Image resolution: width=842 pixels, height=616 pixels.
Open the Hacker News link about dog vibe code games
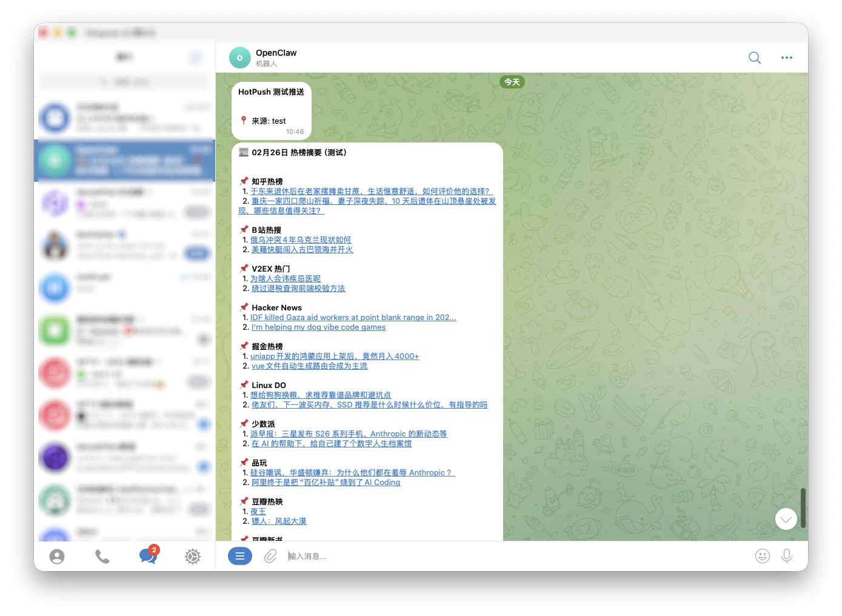(318, 327)
